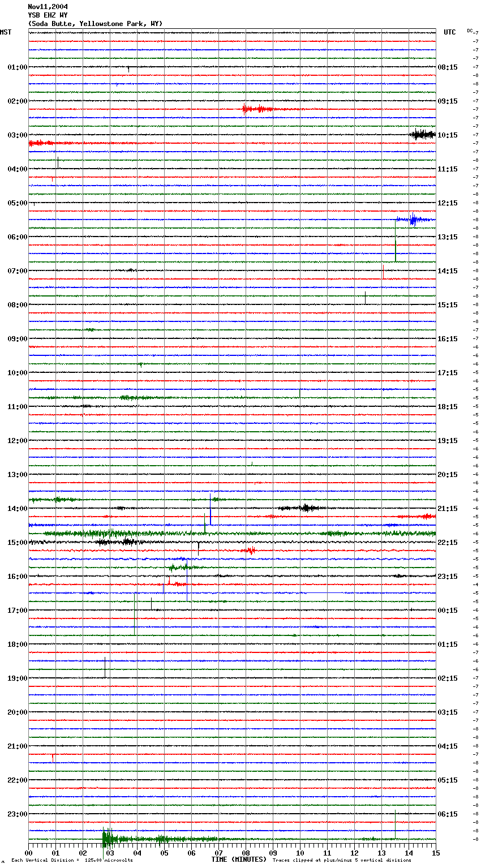Click the TIME (MINUTES) axis title
The height and width of the screenshot is (868, 481).
point(239,860)
